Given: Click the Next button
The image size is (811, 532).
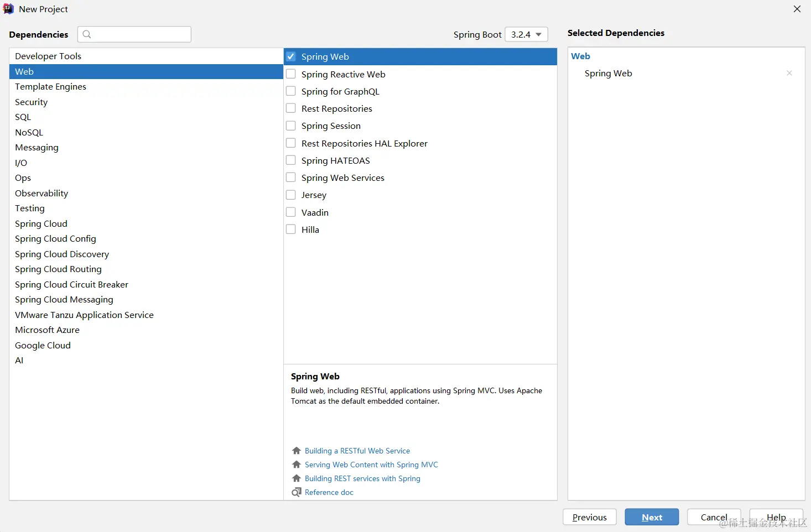Looking at the screenshot, I should (652, 517).
